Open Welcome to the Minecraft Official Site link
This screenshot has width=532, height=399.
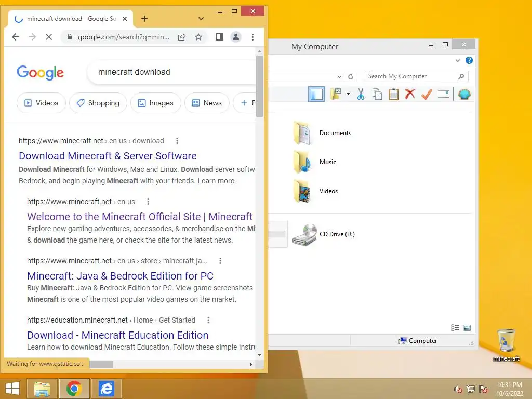tap(140, 217)
